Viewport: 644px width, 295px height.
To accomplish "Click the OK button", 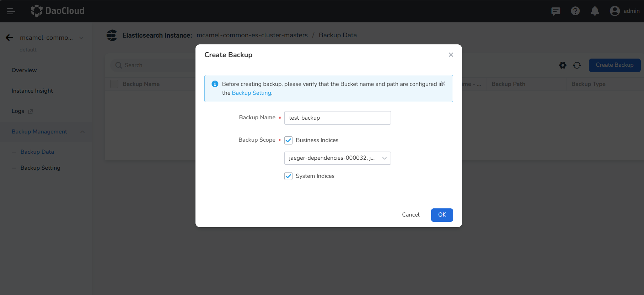I will 442,215.
